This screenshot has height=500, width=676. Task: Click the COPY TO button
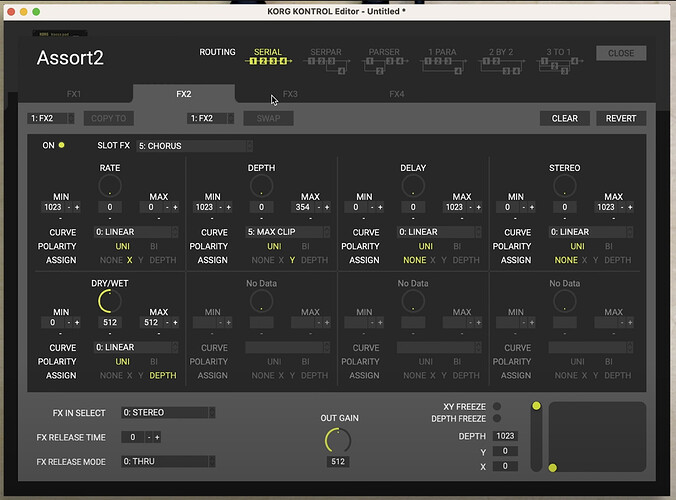click(x=109, y=119)
